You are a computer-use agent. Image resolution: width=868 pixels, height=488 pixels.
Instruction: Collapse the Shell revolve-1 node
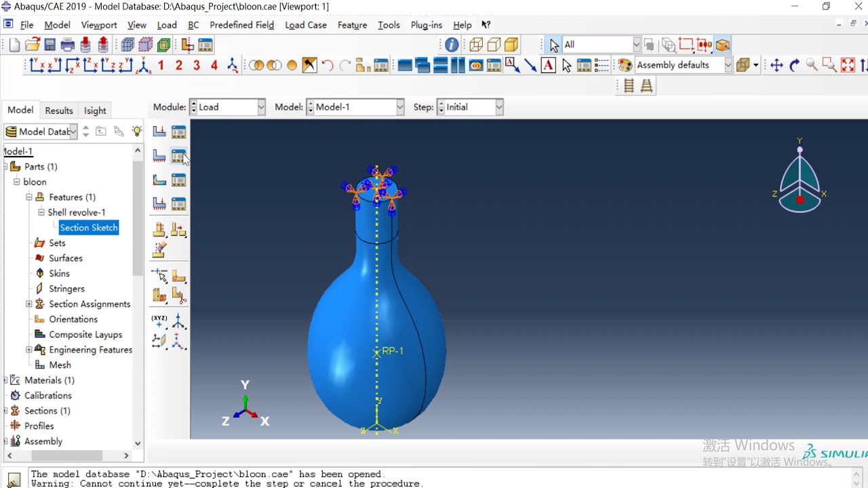[x=41, y=212]
